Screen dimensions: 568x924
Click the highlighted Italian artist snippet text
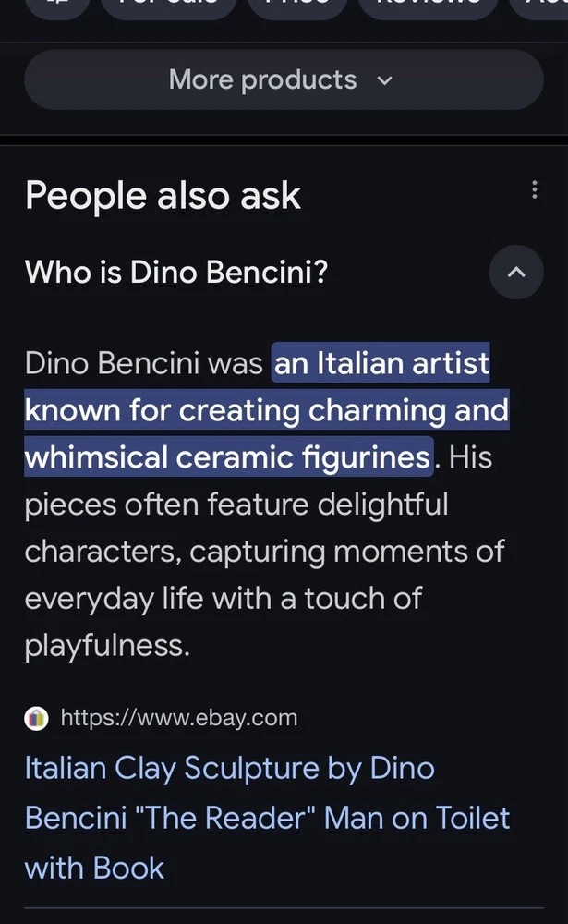(x=381, y=364)
